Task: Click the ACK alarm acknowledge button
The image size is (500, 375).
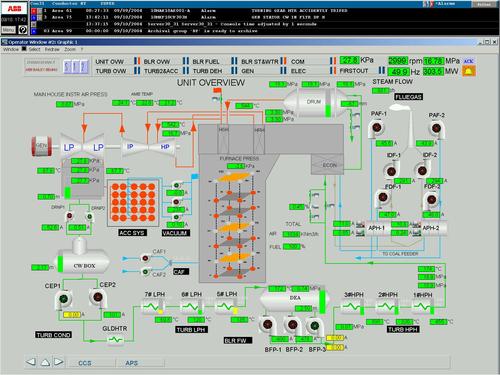Action: pyautogui.click(x=468, y=61)
